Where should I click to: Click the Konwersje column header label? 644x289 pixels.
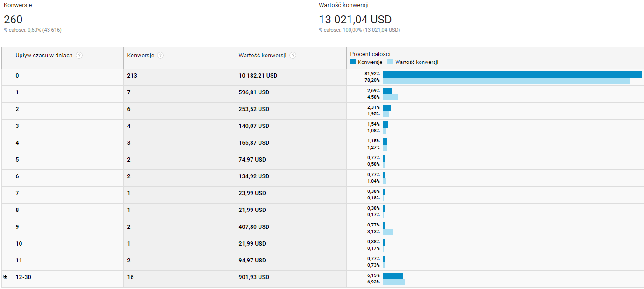tap(140, 56)
